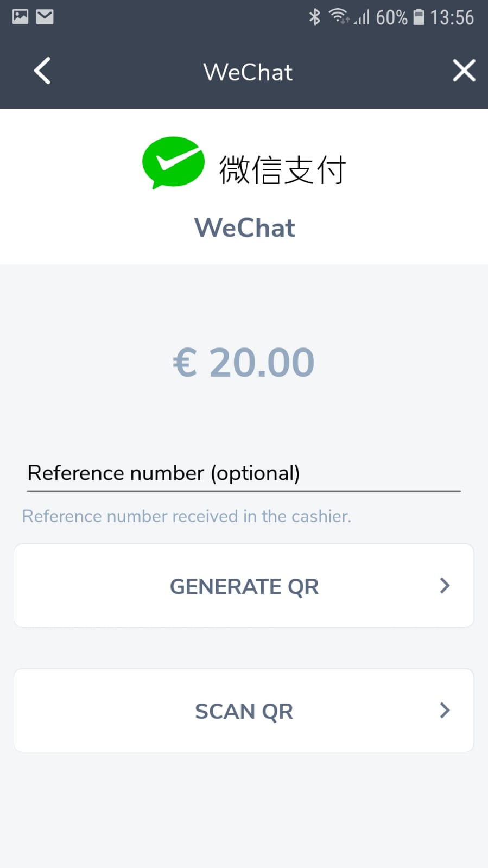The height and width of the screenshot is (868, 488).
Task: Tap the € 20.00 amount
Action: [244, 362]
